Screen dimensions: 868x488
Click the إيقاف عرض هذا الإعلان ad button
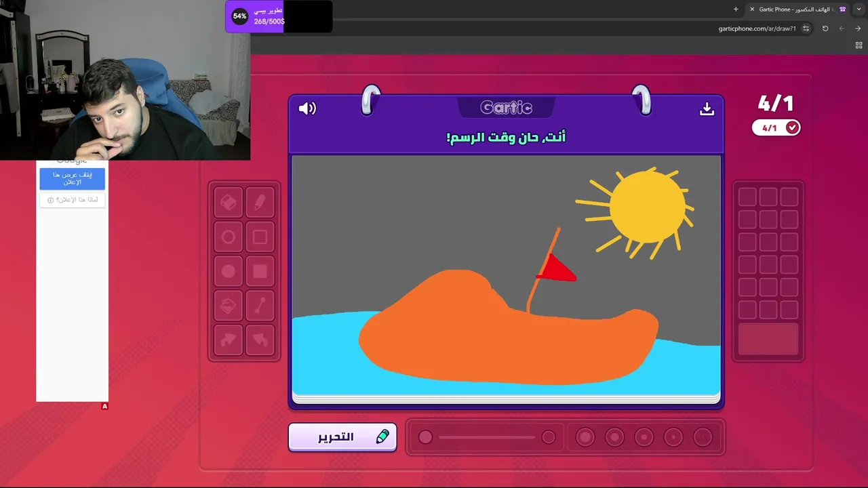click(x=72, y=178)
